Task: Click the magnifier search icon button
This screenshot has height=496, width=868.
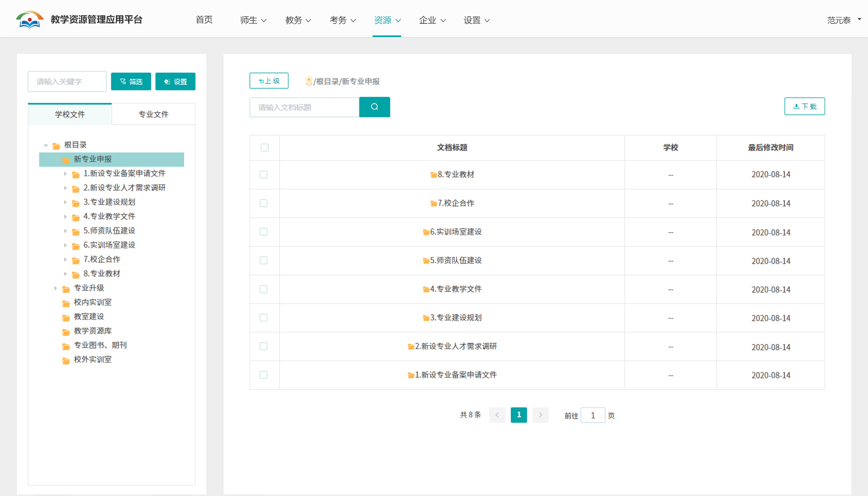Action: pyautogui.click(x=374, y=107)
